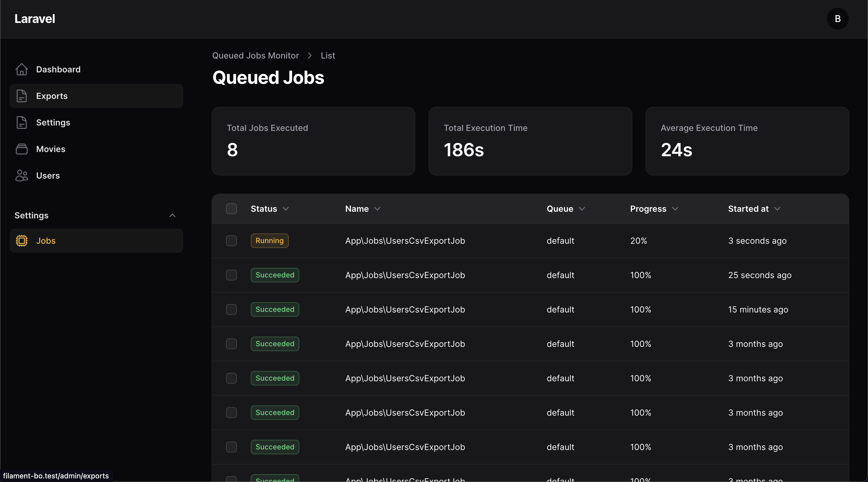Click the breadcrumb chevron separator icon
868x482 pixels.
point(310,56)
